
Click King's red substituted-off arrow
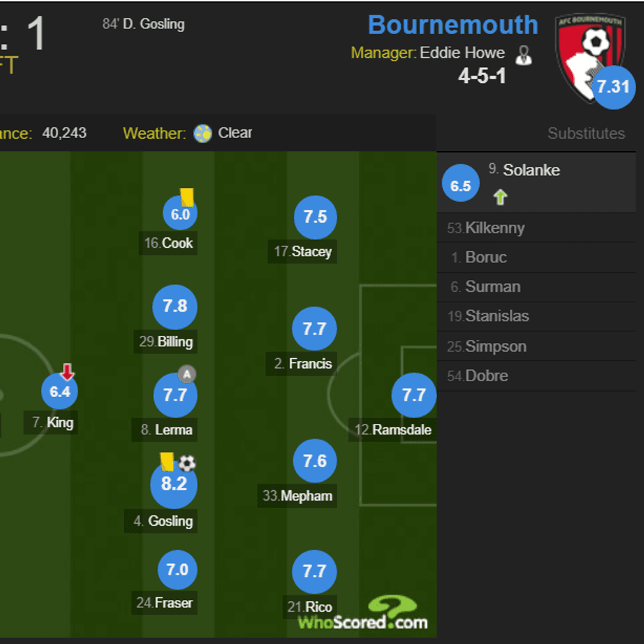pos(67,373)
